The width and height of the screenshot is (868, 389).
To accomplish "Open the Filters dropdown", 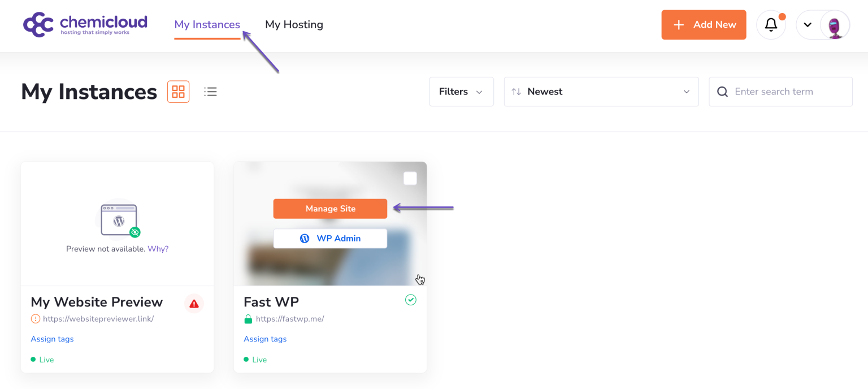I will click(x=461, y=91).
